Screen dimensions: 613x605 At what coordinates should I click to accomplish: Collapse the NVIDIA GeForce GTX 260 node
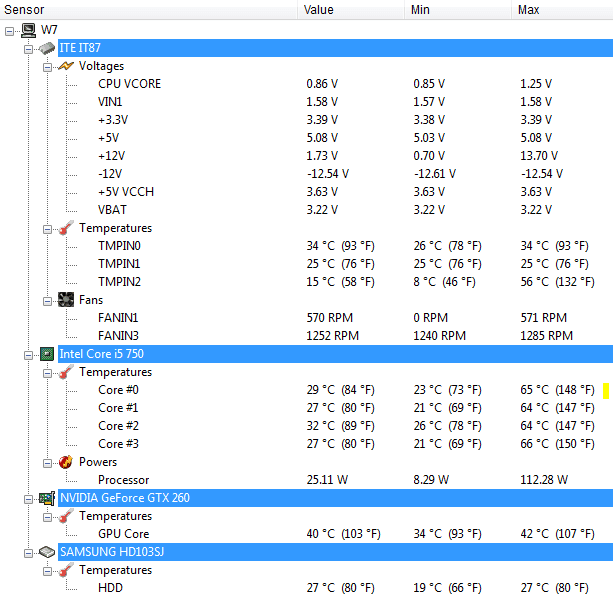coord(28,499)
